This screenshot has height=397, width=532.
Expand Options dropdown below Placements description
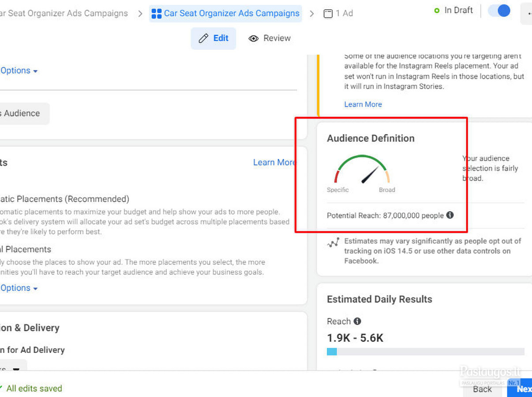click(19, 288)
